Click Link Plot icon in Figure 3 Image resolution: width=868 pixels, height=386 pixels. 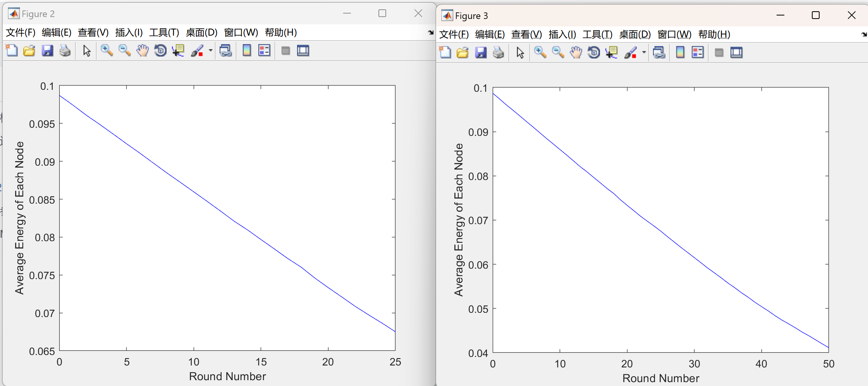659,52
